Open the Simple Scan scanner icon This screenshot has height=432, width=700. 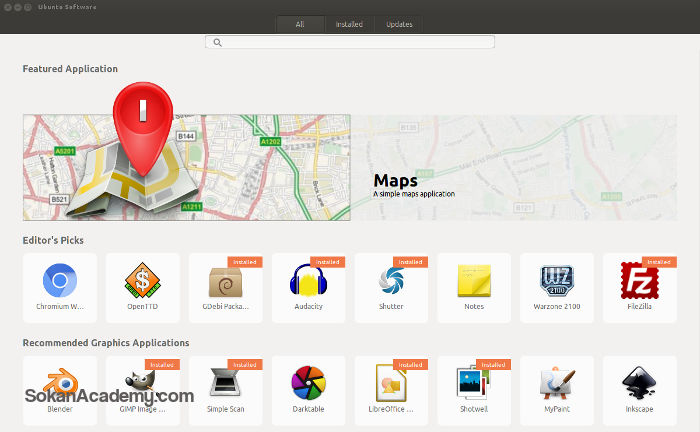(225, 382)
